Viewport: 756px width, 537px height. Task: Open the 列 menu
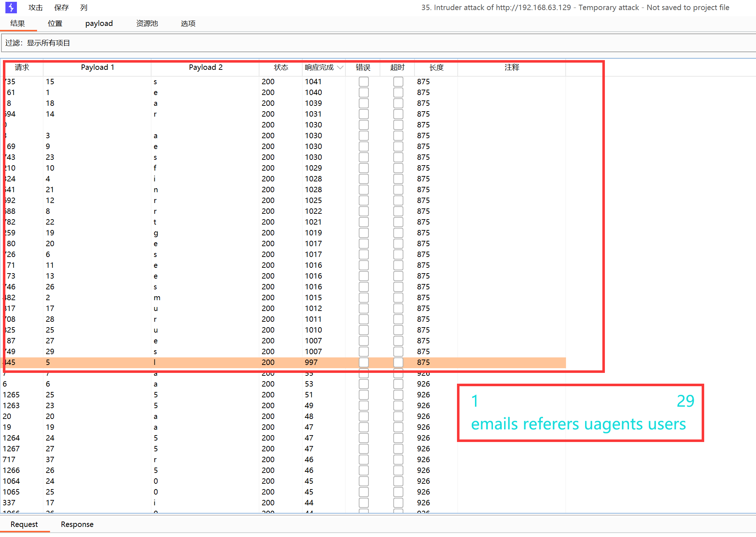(84, 8)
